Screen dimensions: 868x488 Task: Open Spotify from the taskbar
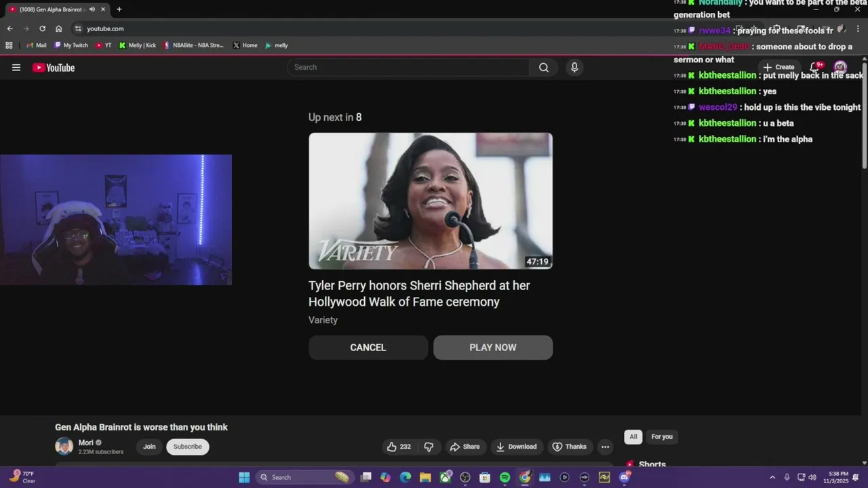pos(505,477)
